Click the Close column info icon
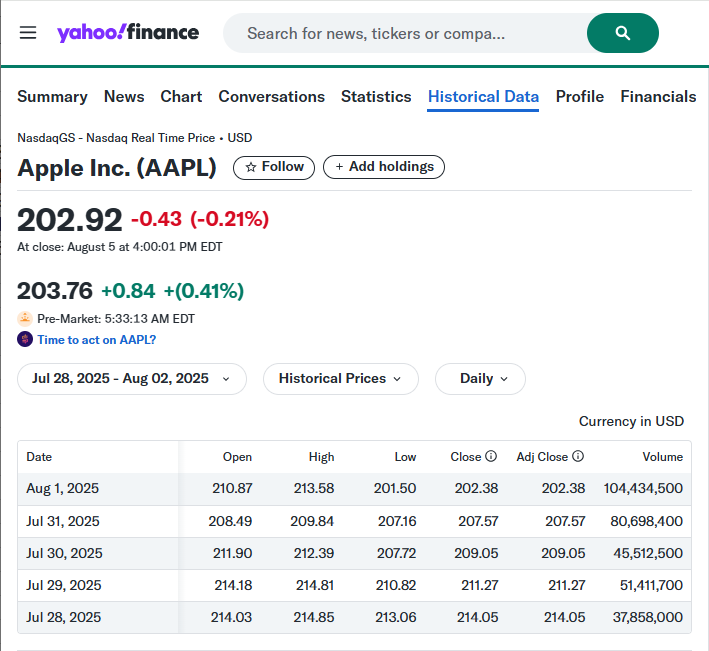 coord(491,457)
